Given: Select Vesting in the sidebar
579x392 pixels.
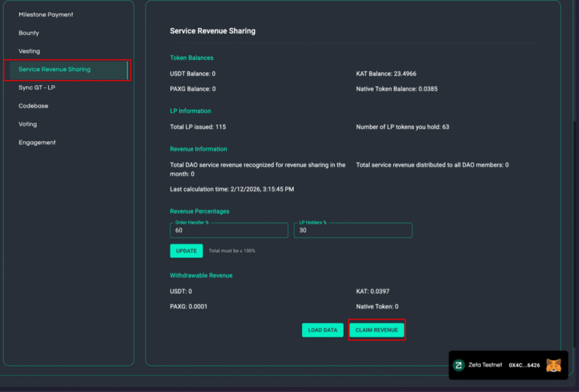Looking at the screenshot, I should tap(29, 51).
